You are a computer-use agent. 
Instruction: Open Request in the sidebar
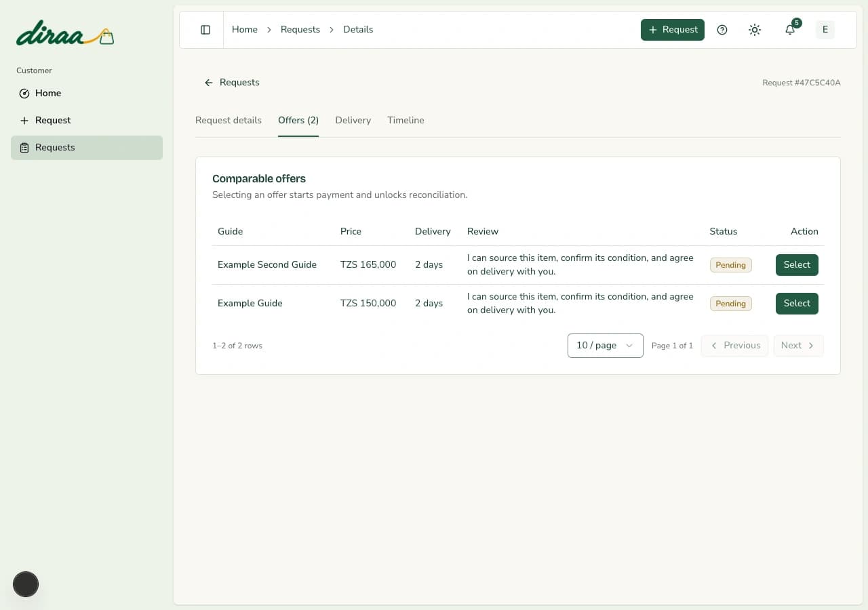(x=87, y=121)
